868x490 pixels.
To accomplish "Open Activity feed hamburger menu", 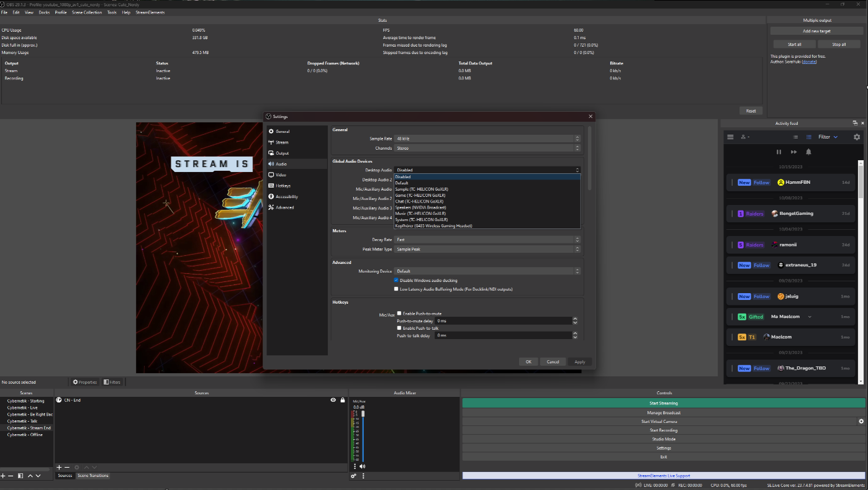I will pos(730,137).
